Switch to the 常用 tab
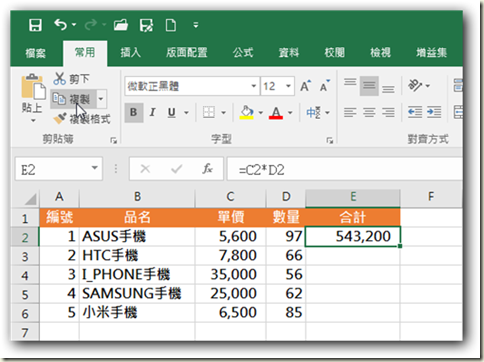 (x=85, y=52)
